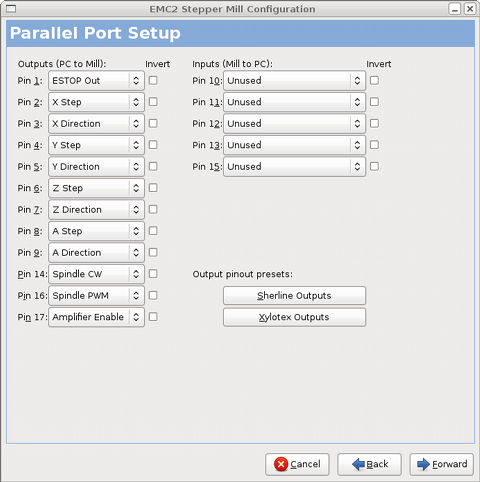480x482 pixels.
Task: Enable Invert for Pin 1 ESTOP Out
Action: 153,80
